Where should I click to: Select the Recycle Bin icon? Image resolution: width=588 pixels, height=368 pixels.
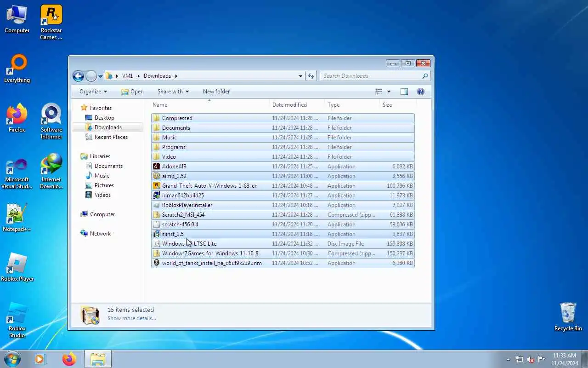(x=568, y=317)
